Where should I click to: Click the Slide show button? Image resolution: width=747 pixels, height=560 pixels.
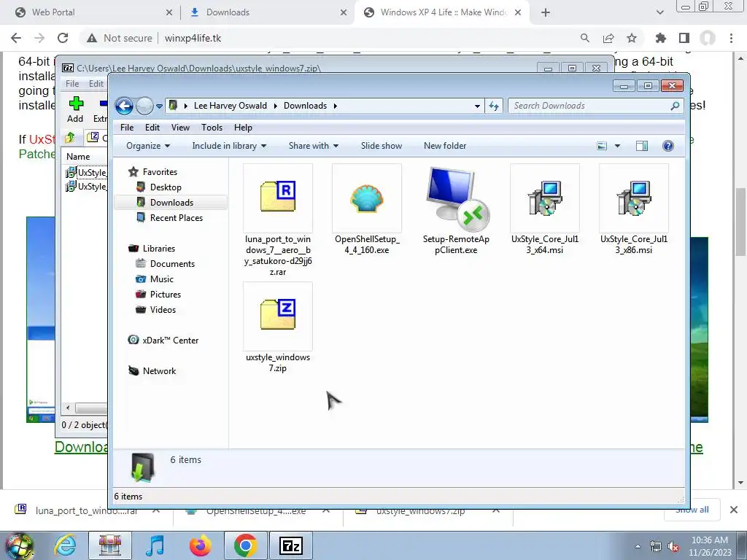point(381,146)
